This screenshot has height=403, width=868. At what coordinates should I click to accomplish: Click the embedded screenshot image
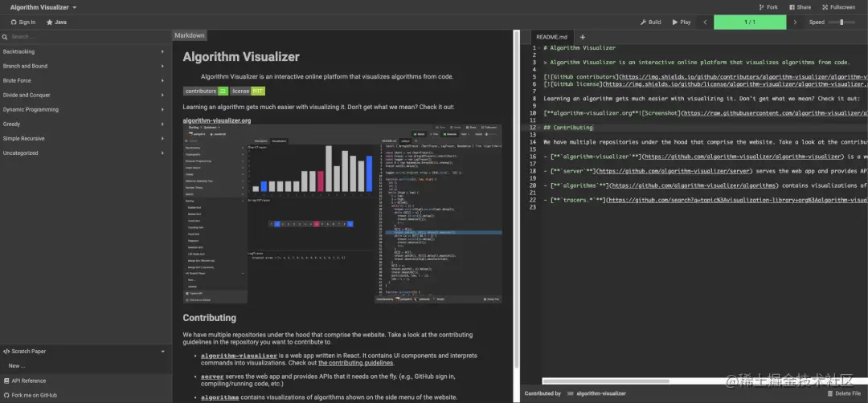(342, 214)
